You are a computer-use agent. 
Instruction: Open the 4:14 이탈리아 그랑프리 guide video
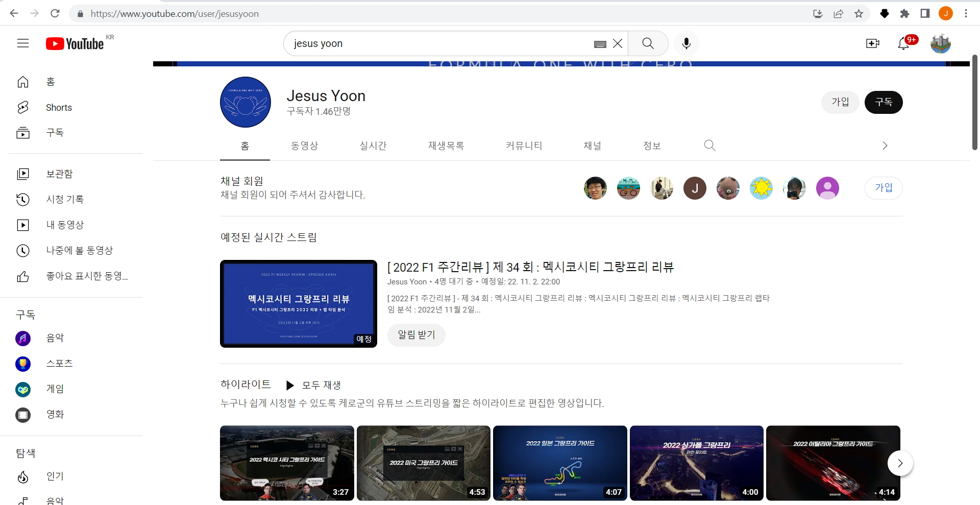[x=833, y=463]
